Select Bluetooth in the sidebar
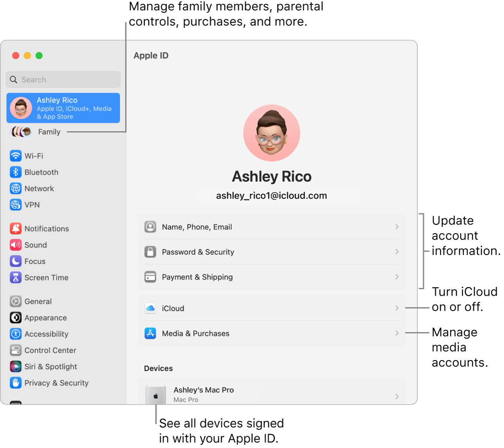This screenshot has width=504, height=448. [39, 172]
